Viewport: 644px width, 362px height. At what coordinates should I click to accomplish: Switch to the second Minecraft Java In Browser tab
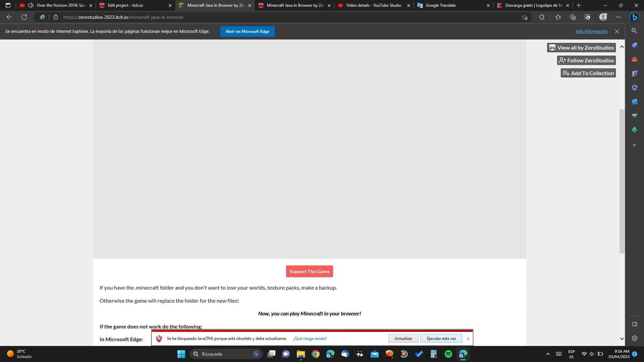coord(294,5)
